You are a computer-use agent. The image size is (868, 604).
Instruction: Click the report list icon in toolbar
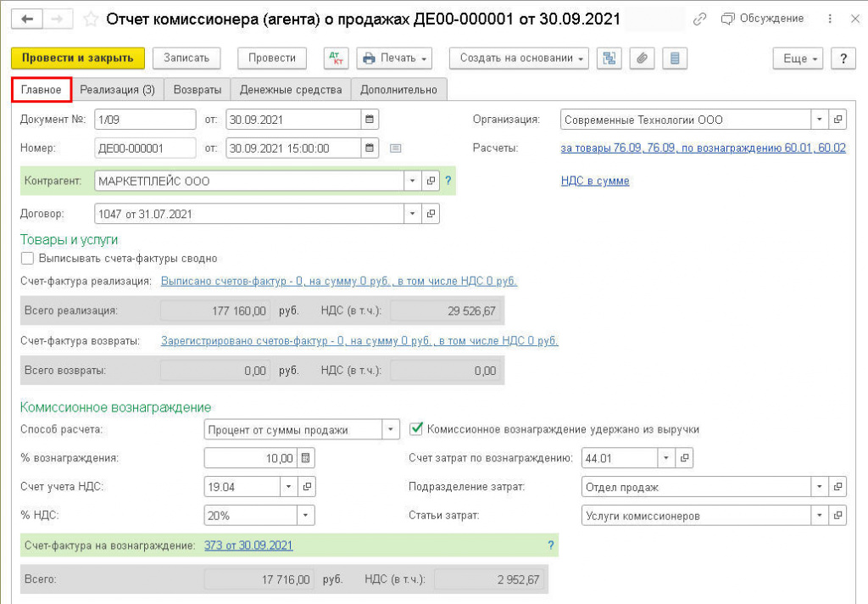pyautogui.click(x=675, y=58)
